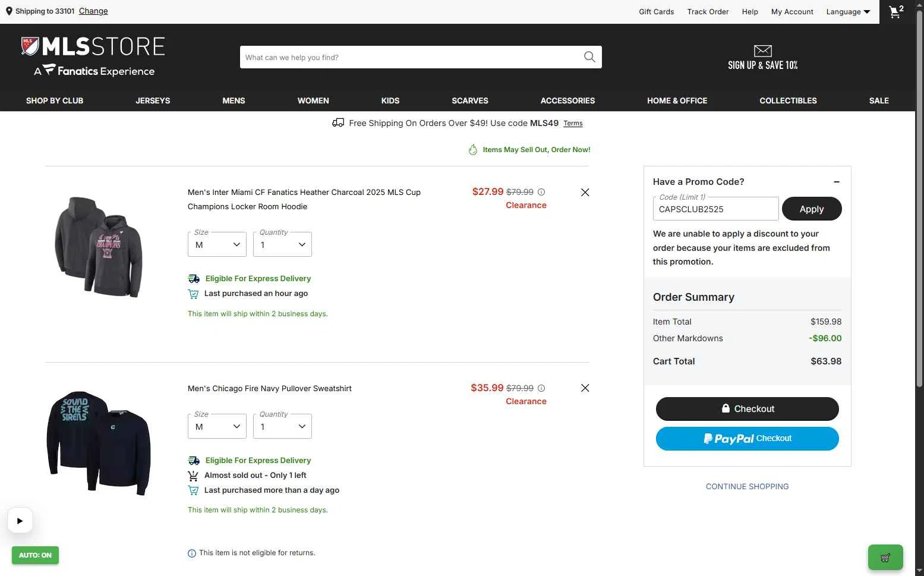Viewport: 924px width, 576px height.
Task: Click the flame icon near sell-out notice
Action: click(x=473, y=150)
